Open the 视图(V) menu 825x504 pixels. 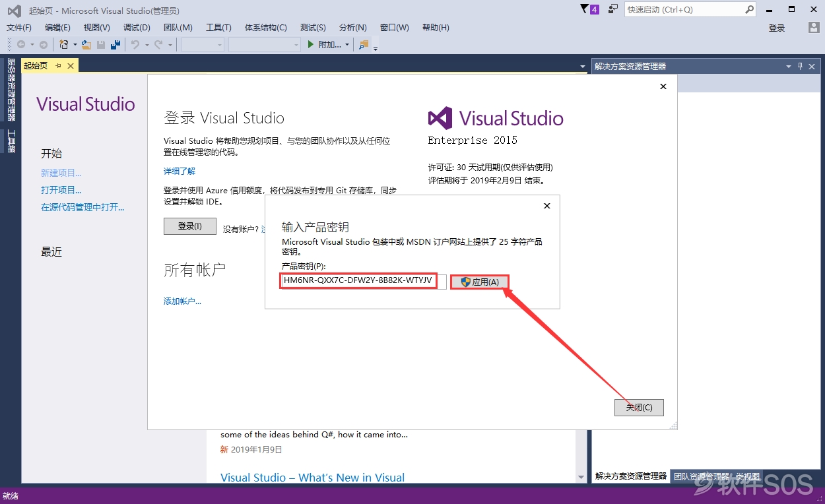pos(97,28)
